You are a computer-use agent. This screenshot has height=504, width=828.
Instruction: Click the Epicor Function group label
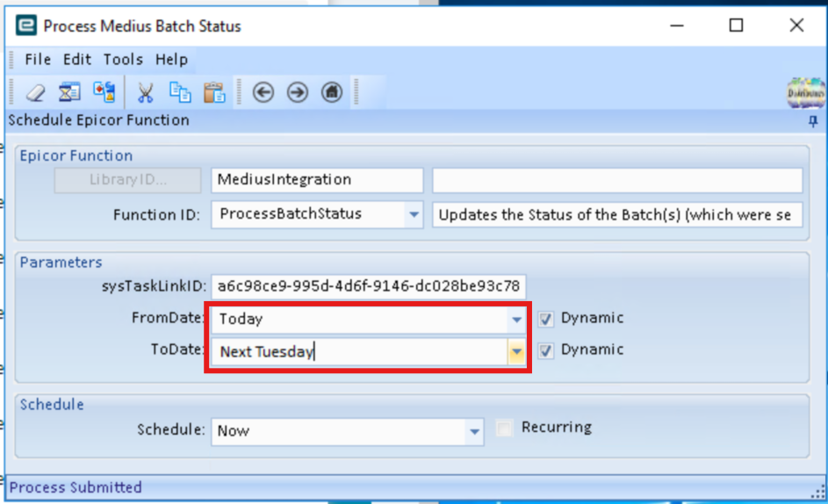coord(76,155)
